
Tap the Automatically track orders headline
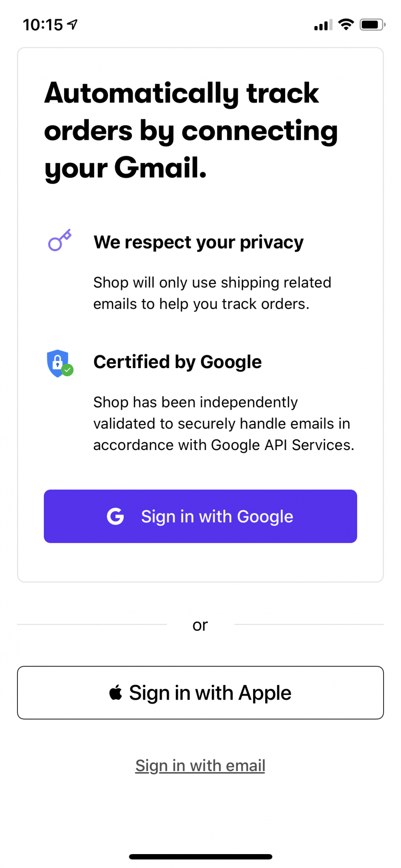click(x=191, y=130)
